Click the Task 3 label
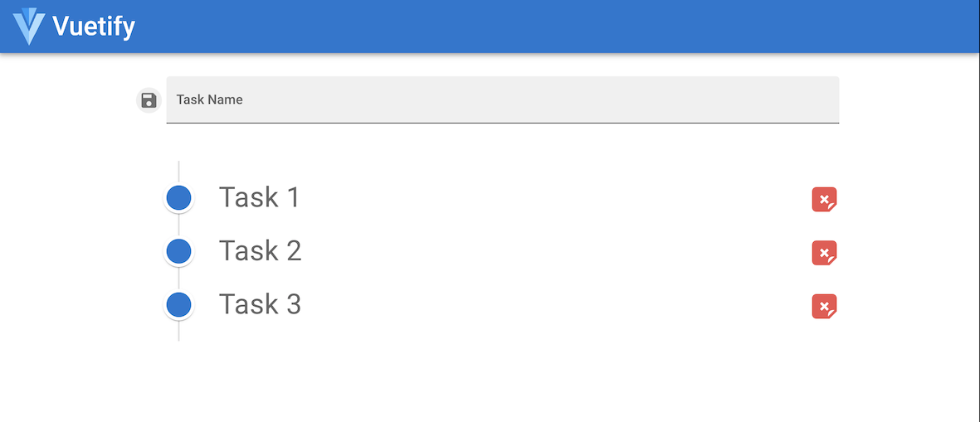Screen dimensions: 980x422 coord(260,304)
